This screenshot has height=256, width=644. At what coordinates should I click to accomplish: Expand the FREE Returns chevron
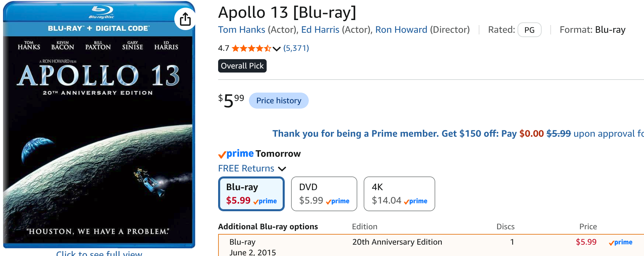tap(282, 169)
